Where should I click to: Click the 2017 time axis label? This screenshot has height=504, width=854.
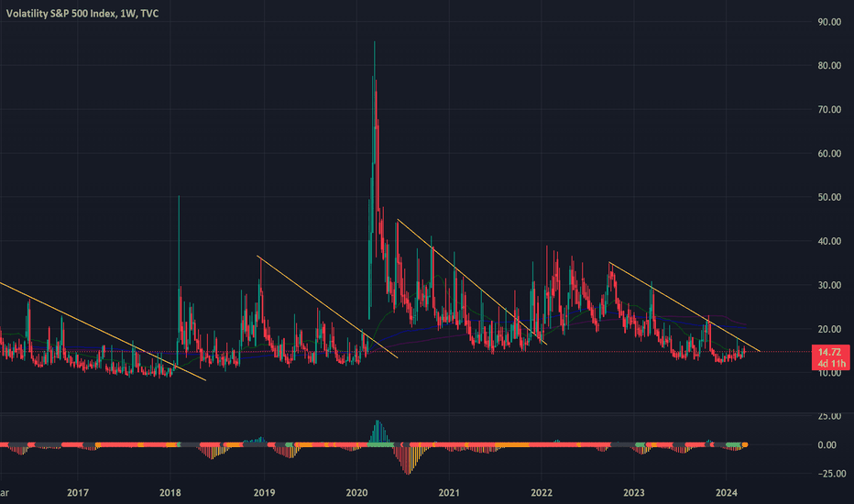tap(77, 493)
